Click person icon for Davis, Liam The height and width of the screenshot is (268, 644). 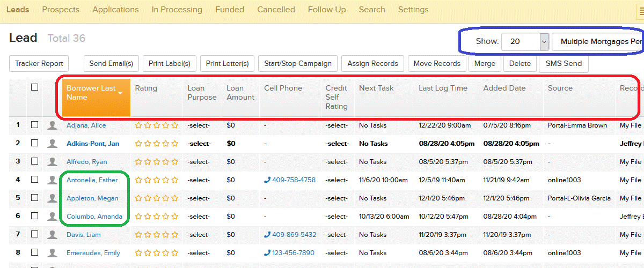(x=52, y=235)
